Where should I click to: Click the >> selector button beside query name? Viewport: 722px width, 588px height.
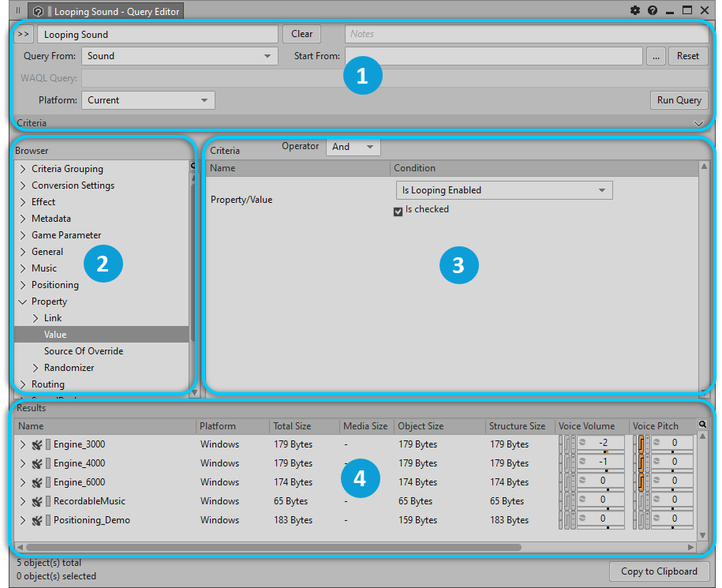24,34
